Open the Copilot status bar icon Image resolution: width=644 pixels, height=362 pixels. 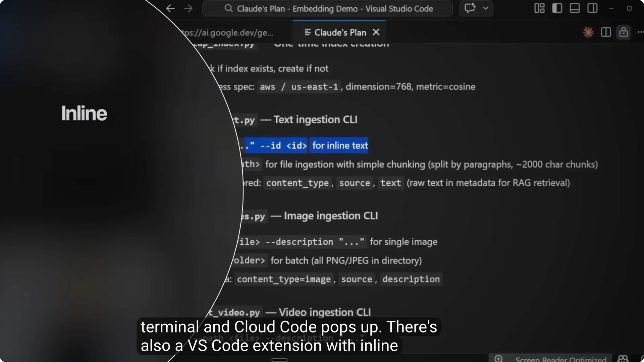coord(623,359)
